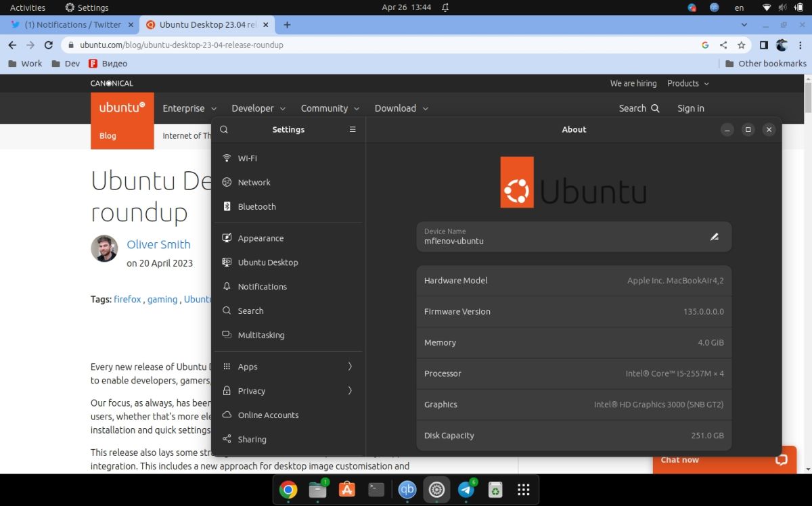Select Bluetooth in the Settings sidebar
This screenshot has width=812, height=506.
288,207
